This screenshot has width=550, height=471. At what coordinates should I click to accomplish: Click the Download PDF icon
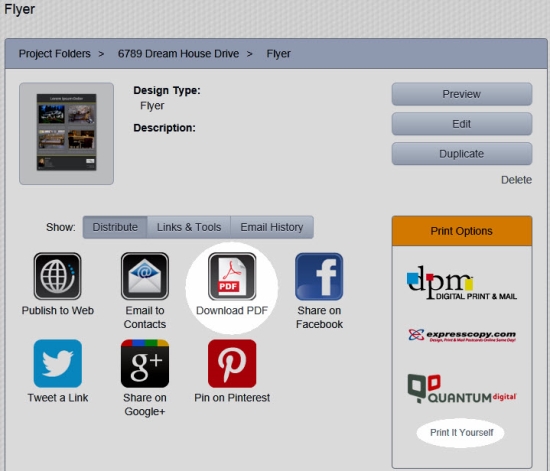[232, 276]
